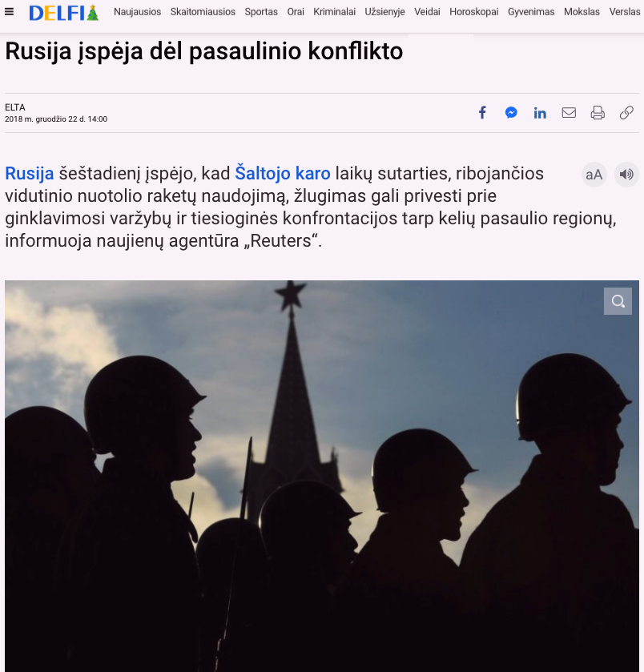Open Horoskopai section
The height and width of the screenshot is (672, 644).
[x=474, y=12]
